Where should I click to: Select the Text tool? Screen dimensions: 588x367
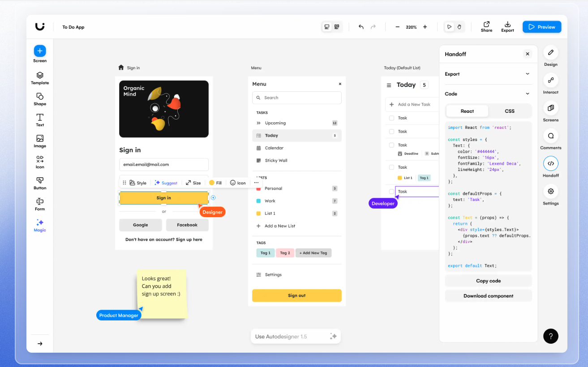tap(40, 120)
